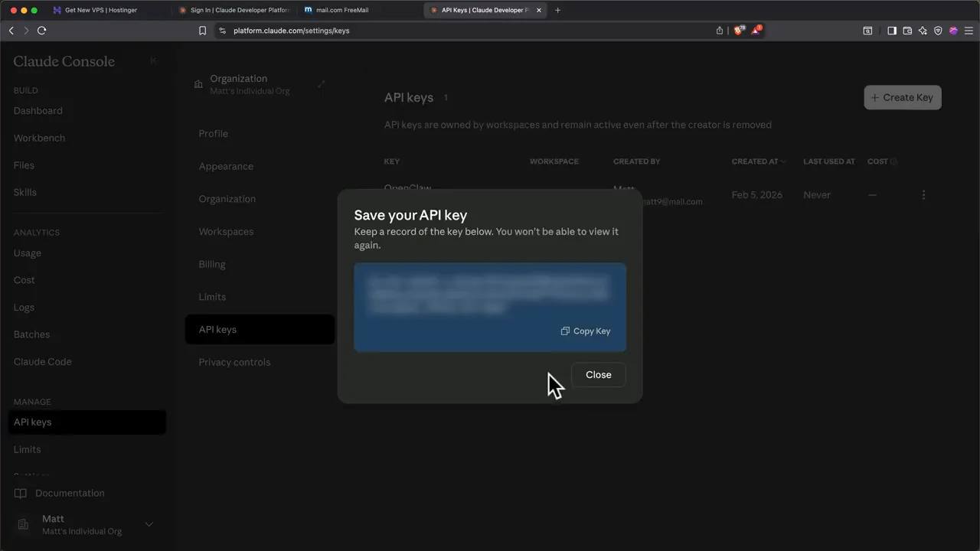980x551 pixels.
Task: Open the Documentation link
Action: 70,494
